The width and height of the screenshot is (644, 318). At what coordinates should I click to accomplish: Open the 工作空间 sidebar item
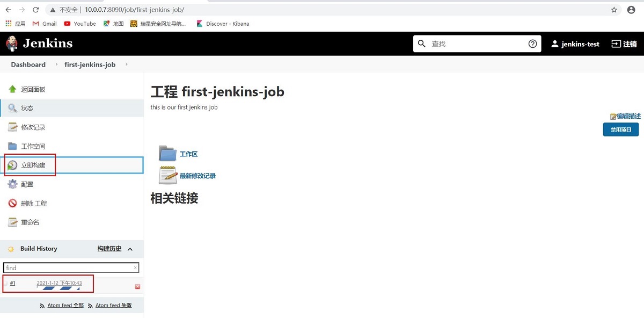72,146
